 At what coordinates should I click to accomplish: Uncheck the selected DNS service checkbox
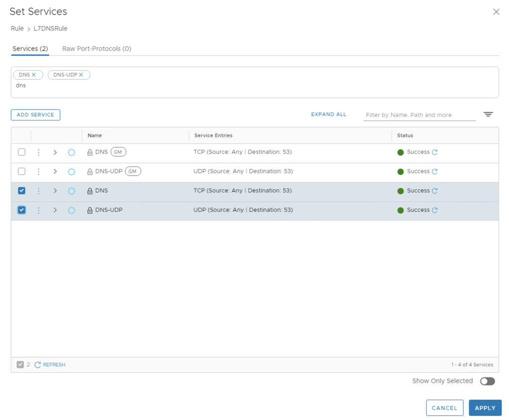coord(21,191)
